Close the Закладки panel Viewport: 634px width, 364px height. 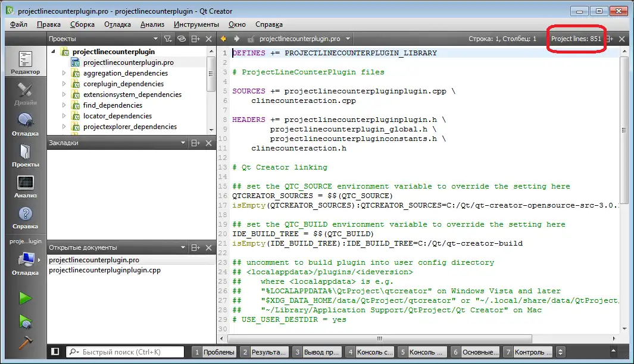(208, 143)
